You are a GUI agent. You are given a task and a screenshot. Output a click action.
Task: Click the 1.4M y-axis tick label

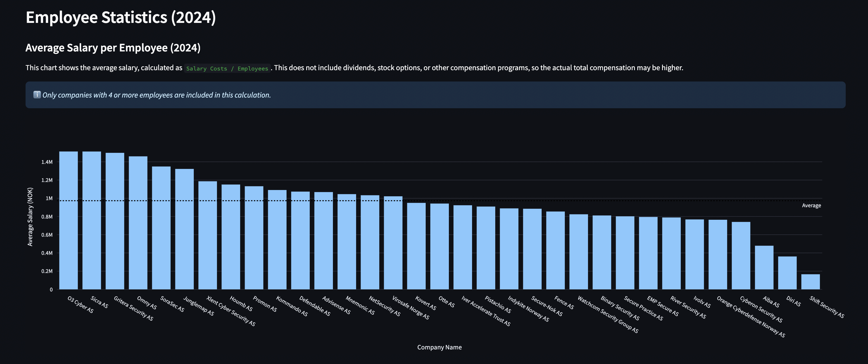pyautogui.click(x=47, y=162)
